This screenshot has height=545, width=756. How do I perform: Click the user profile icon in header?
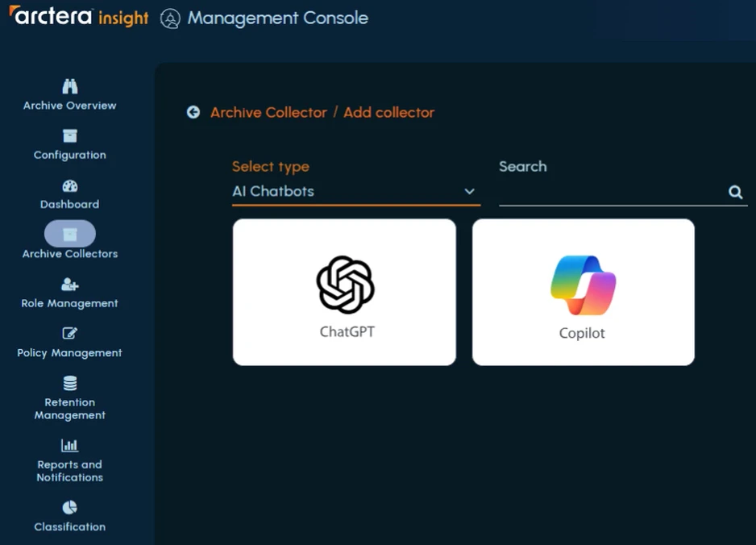coord(170,19)
